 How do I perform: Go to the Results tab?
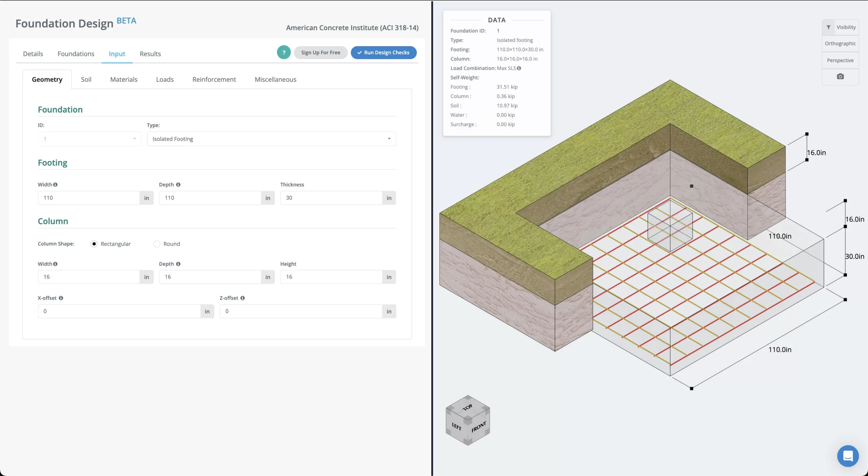click(150, 54)
